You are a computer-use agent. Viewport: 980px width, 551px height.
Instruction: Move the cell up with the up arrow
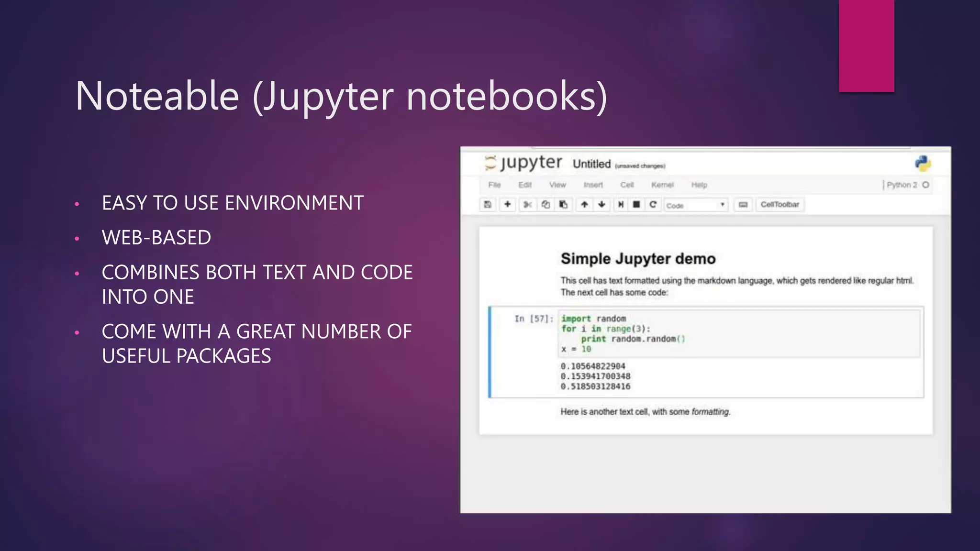584,205
